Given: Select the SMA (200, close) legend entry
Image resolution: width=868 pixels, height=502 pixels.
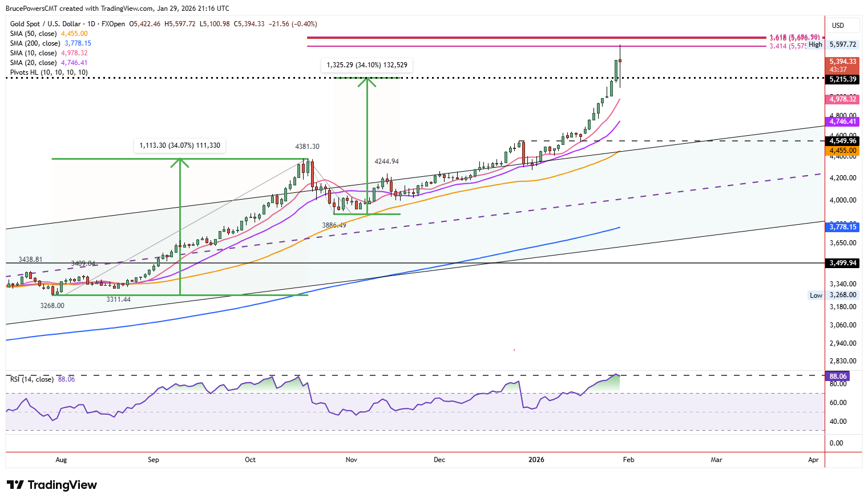Looking at the screenshot, I should coord(51,43).
